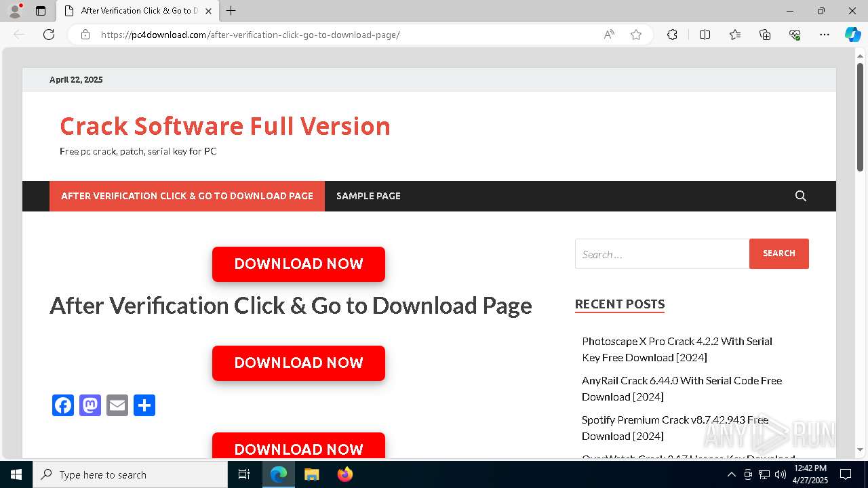Click the first Download Now button

(298, 264)
